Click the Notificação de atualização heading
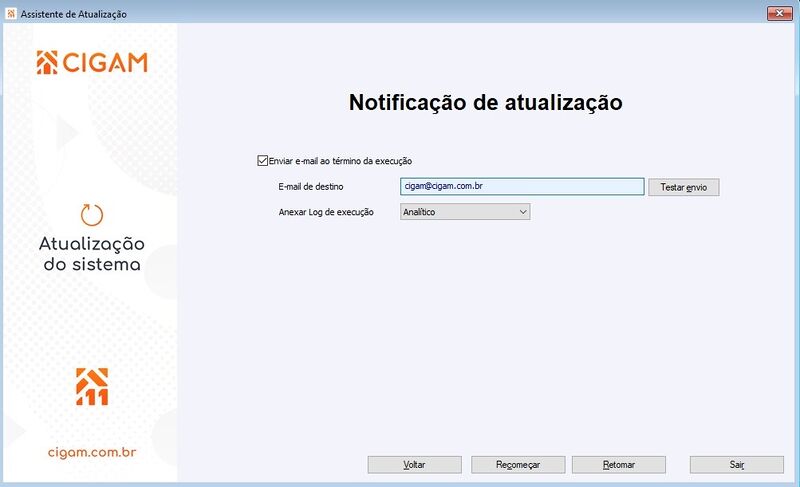 pos(486,102)
